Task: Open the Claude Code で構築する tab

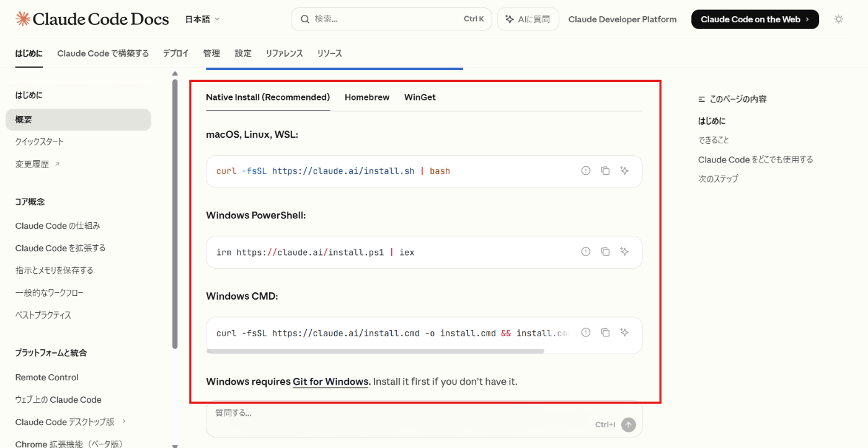Action: (x=103, y=53)
